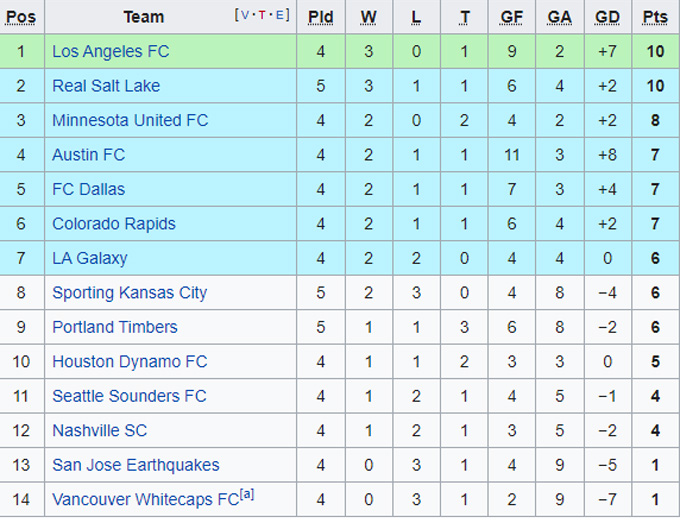Image resolution: width=680 pixels, height=523 pixels.
Task: Open the Nashville SC link
Action: point(100,430)
